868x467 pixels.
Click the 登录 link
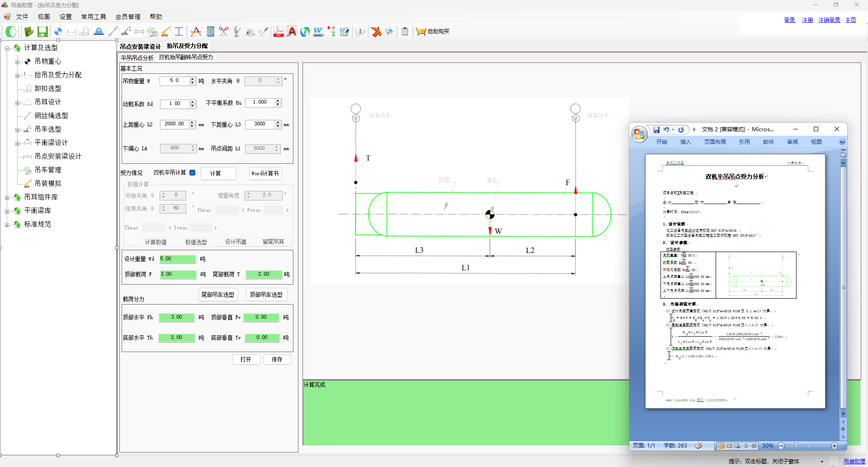789,20
